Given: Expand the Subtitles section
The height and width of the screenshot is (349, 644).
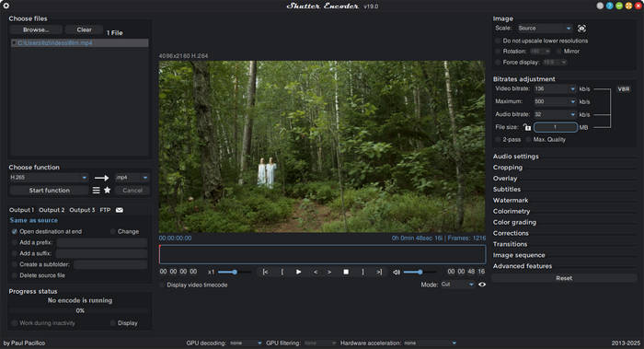Looking at the screenshot, I should (507, 190).
